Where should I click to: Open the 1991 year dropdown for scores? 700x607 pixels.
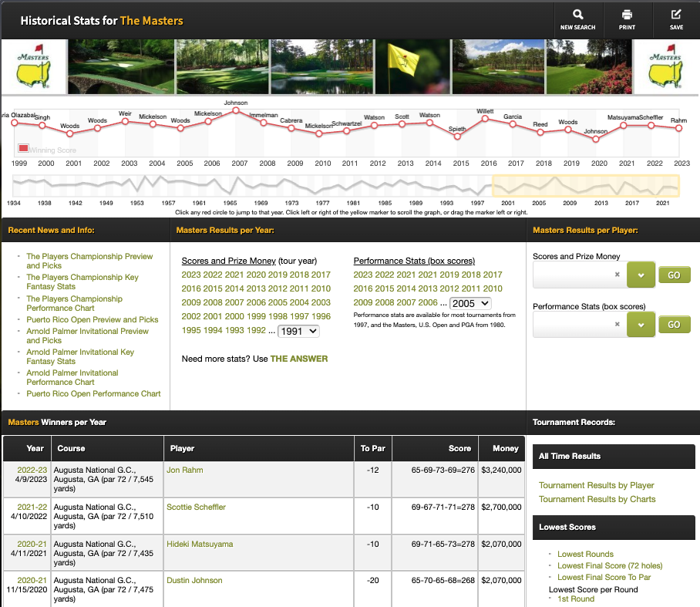click(298, 331)
